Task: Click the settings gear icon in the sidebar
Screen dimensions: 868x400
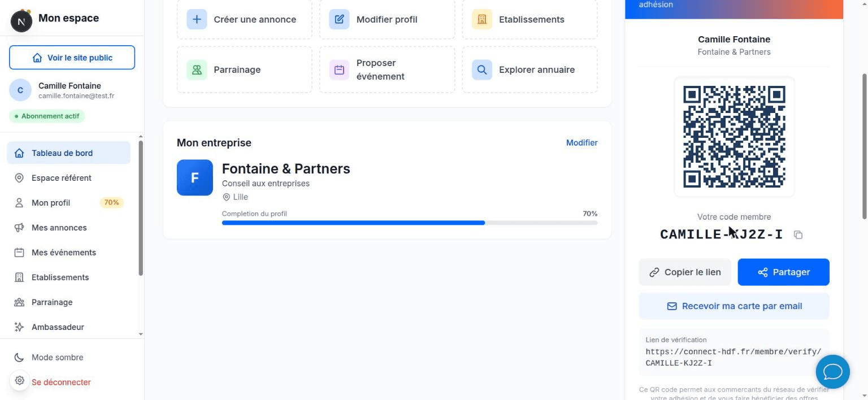Action: (x=19, y=380)
